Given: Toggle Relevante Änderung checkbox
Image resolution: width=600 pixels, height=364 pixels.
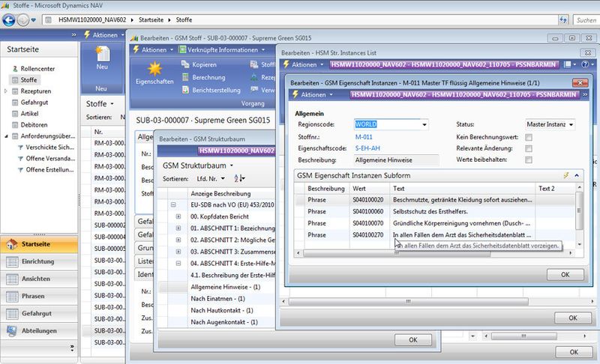Looking at the screenshot, I should pyautogui.click(x=529, y=148).
